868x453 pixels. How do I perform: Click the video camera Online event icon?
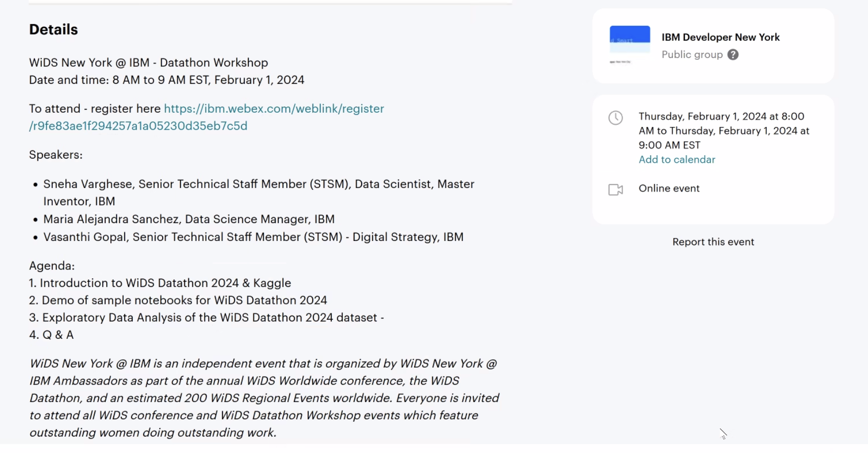tap(616, 190)
